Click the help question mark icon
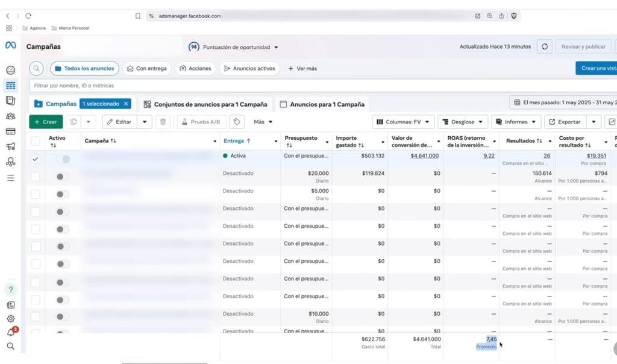Image resolution: width=617 pixels, height=364 pixels. tap(11, 290)
